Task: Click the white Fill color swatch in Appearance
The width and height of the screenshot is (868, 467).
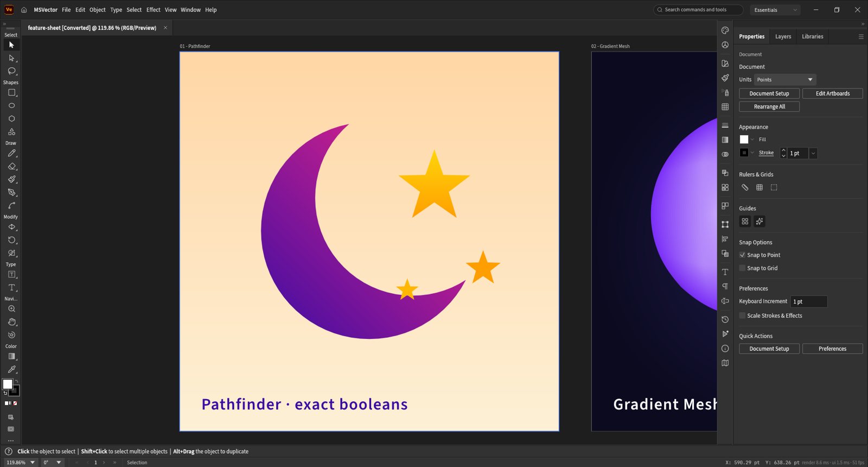Action: [x=744, y=140]
